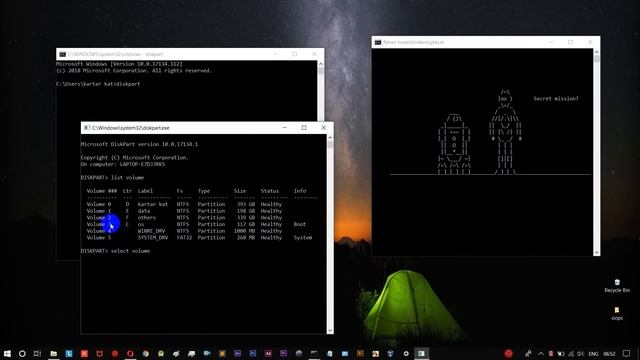This screenshot has width=640, height=360.
Task: Click 'Secret mission?' text in Telnet window
Action: (556, 98)
